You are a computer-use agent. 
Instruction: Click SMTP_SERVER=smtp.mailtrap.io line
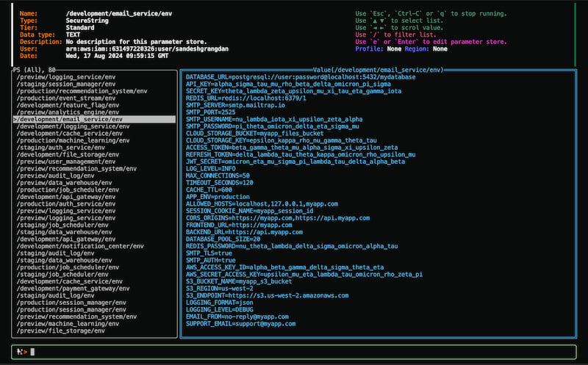[x=235, y=105]
